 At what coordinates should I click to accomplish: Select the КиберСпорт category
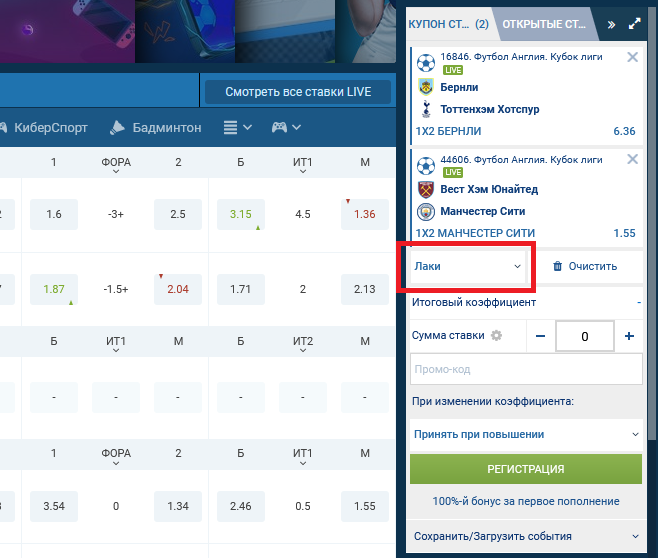click(x=50, y=128)
